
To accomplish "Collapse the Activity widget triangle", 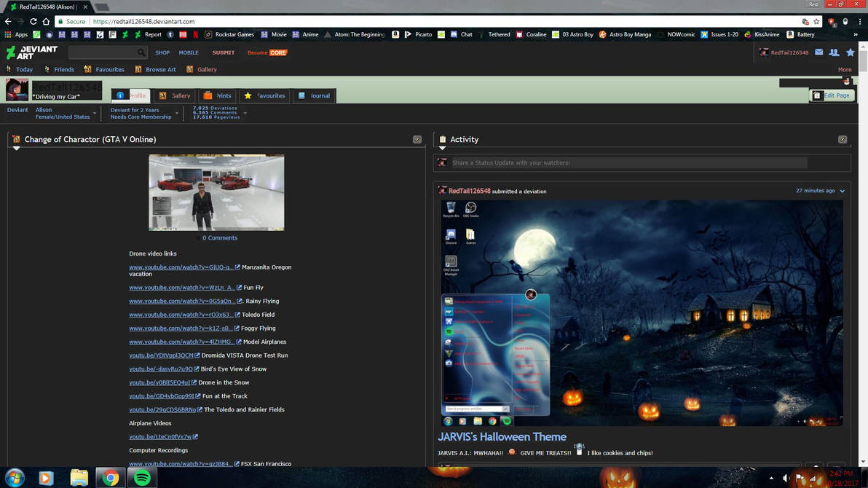I will (442, 149).
